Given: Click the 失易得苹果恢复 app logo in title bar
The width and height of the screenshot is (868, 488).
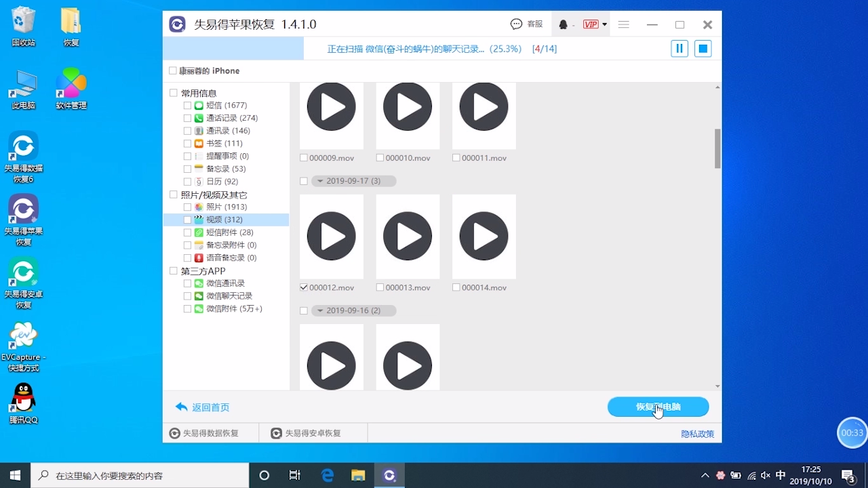Looking at the screenshot, I should click(x=177, y=24).
